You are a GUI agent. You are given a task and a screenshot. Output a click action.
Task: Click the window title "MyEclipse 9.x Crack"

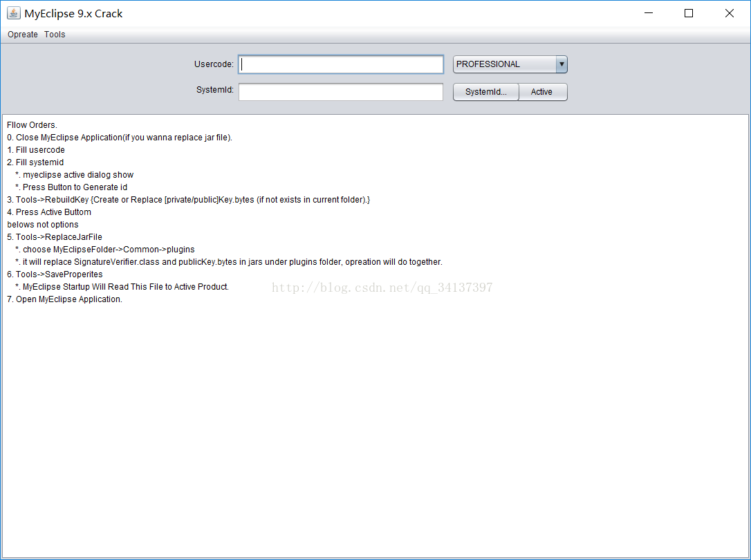(73, 13)
